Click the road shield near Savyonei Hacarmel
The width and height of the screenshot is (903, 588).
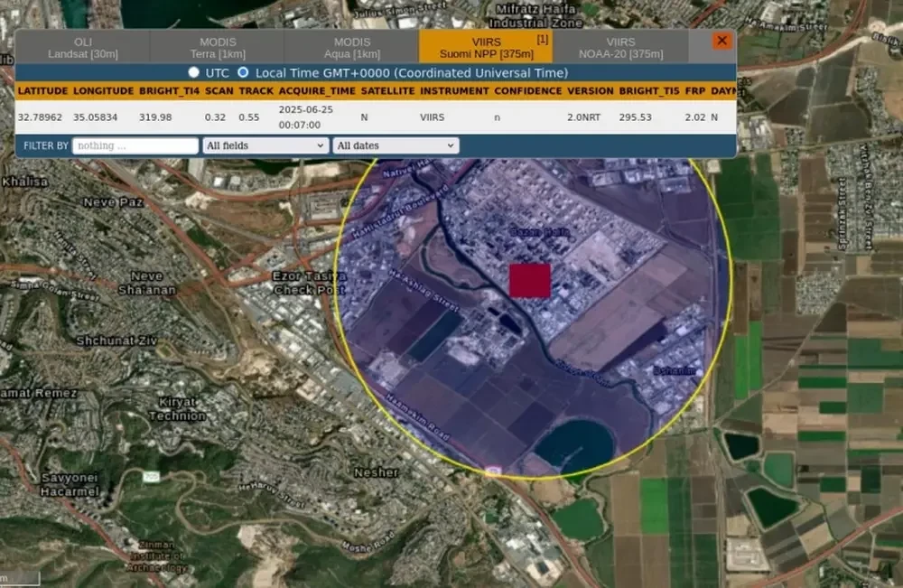click(x=150, y=475)
